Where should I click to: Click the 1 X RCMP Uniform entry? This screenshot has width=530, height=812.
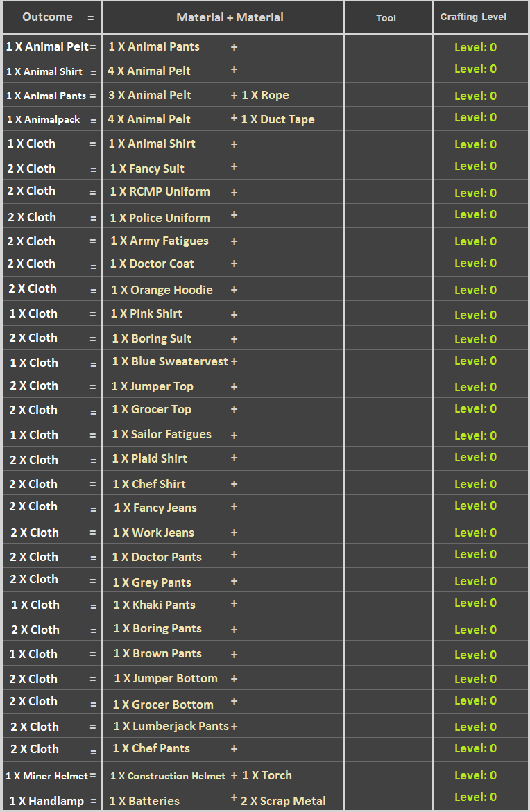(x=160, y=192)
